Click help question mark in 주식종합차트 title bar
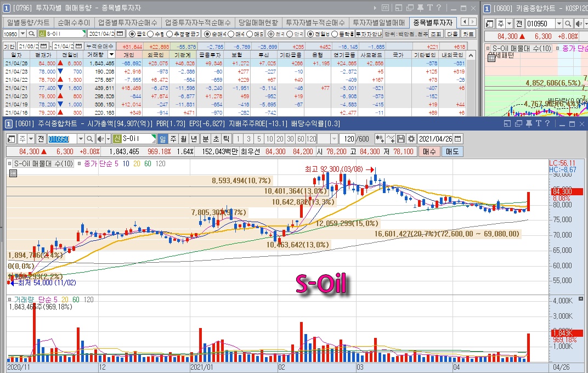This screenshot has width=588, height=373. [x=547, y=124]
